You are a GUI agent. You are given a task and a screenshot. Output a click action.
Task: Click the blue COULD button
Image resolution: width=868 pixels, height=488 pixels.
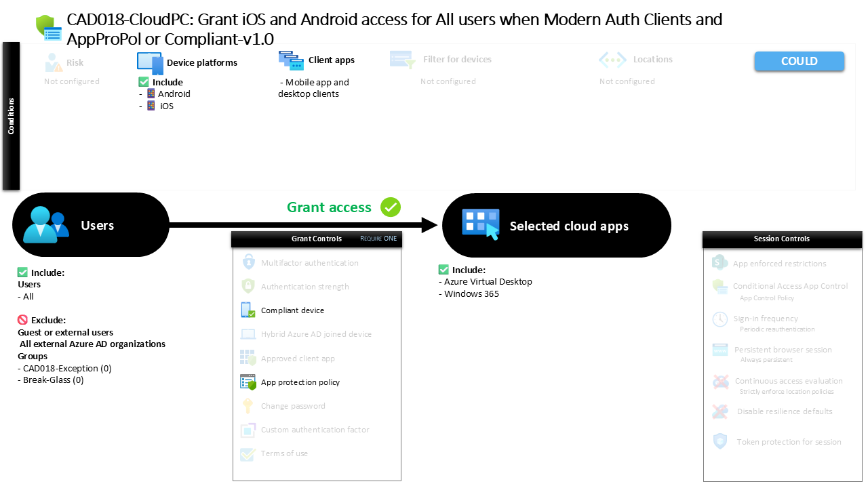(x=799, y=61)
